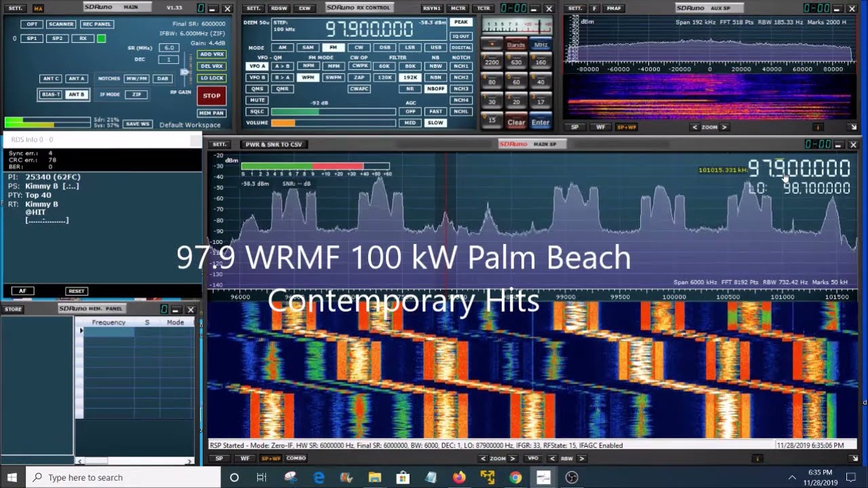Open File Explorer from the taskbar
The height and width of the screenshot is (488, 868).
pos(374,477)
